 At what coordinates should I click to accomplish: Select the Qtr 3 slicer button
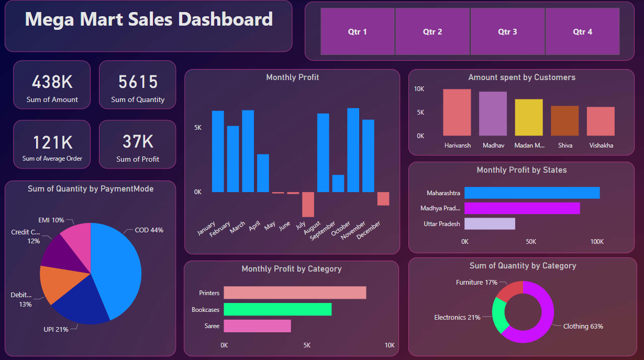pyautogui.click(x=507, y=31)
